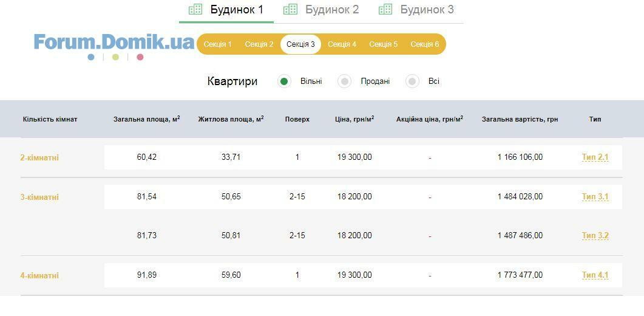
Task: Select Секція 1 section
Action: [217, 44]
